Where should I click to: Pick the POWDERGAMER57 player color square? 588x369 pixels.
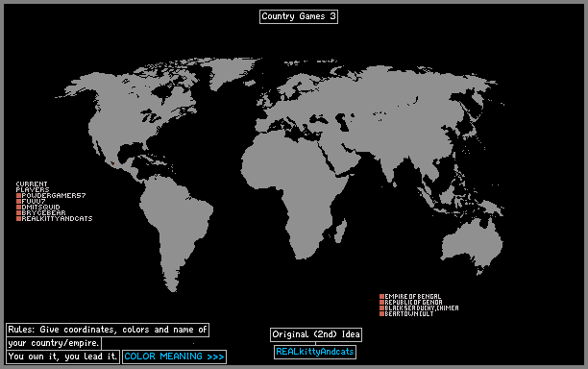coord(18,196)
